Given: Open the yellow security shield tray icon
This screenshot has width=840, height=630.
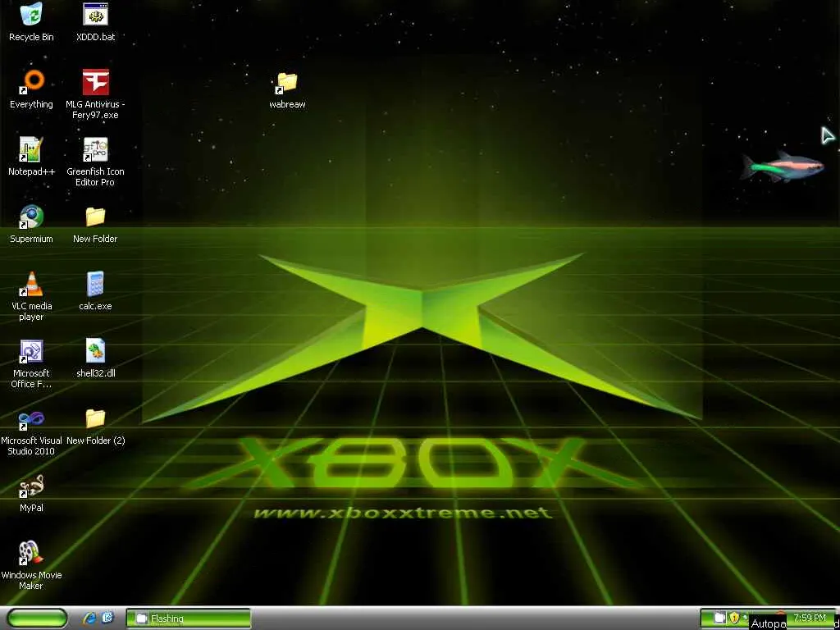Looking at the screenshot, I should coord(734,619).
